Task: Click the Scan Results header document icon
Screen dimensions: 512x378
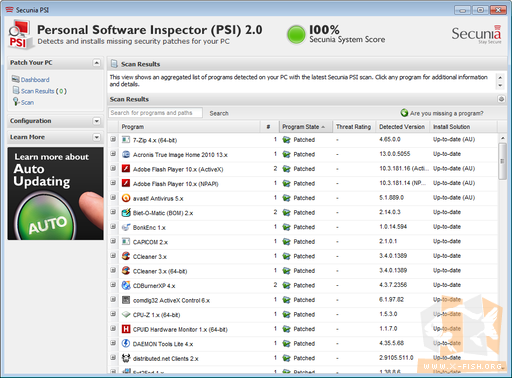Action: coord(114,64)
